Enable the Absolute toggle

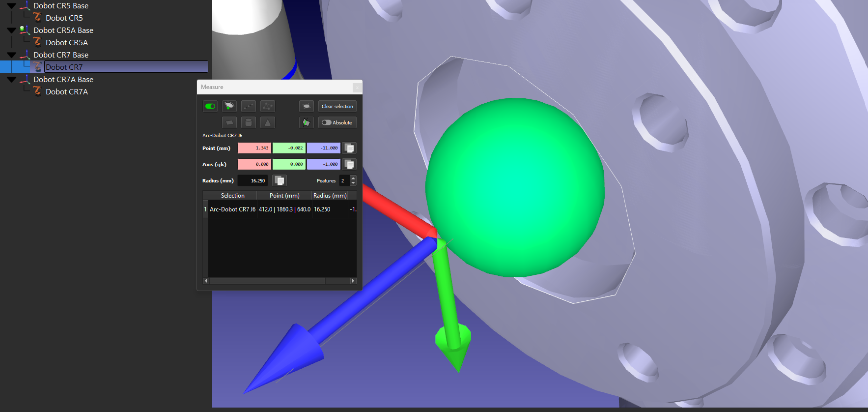coord(327,122)
